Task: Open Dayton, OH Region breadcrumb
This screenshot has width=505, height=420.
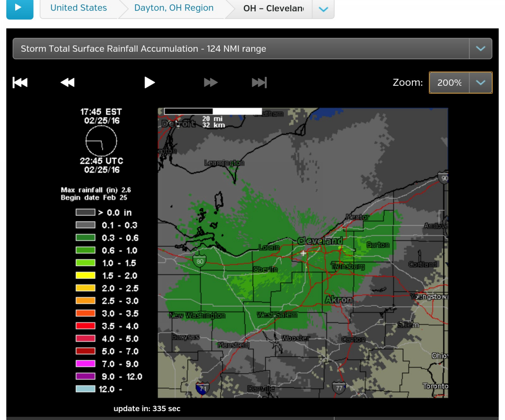Action: [173, 8]
